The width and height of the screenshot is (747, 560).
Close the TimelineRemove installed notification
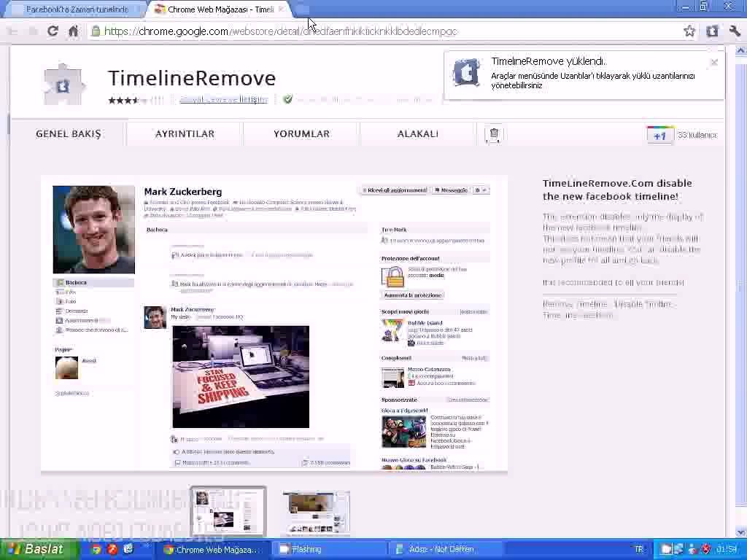click(x=713, y=62)
